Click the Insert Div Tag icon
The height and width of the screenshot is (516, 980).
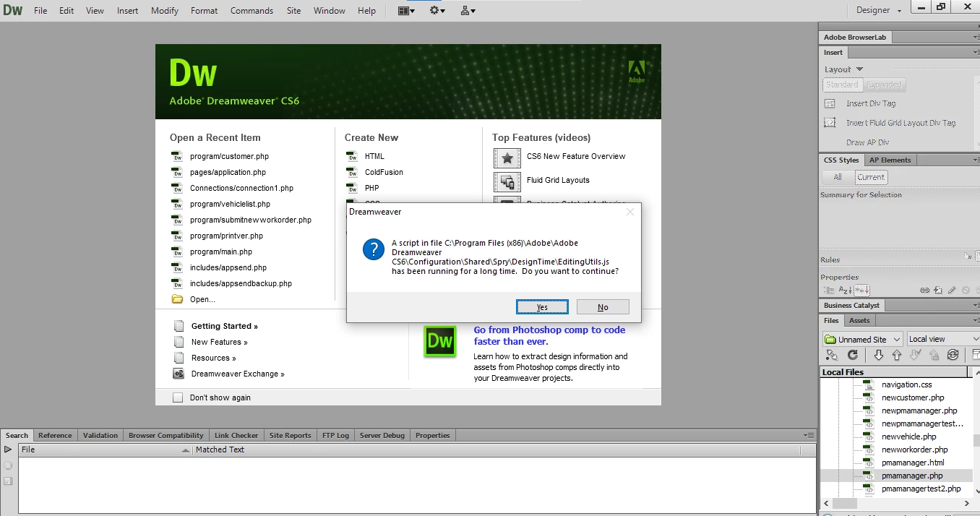click(x=830, y=103)
